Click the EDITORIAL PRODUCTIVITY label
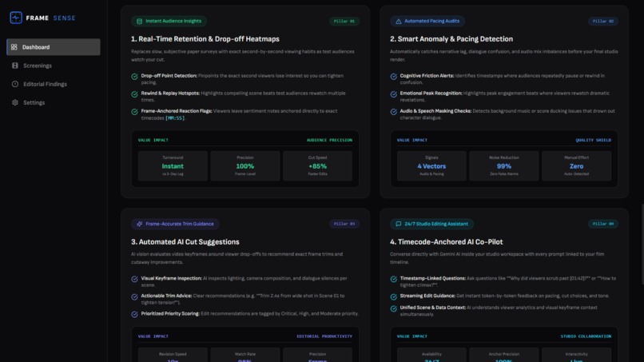The width and height of the screenshot is (644, 362). point(324,336)
